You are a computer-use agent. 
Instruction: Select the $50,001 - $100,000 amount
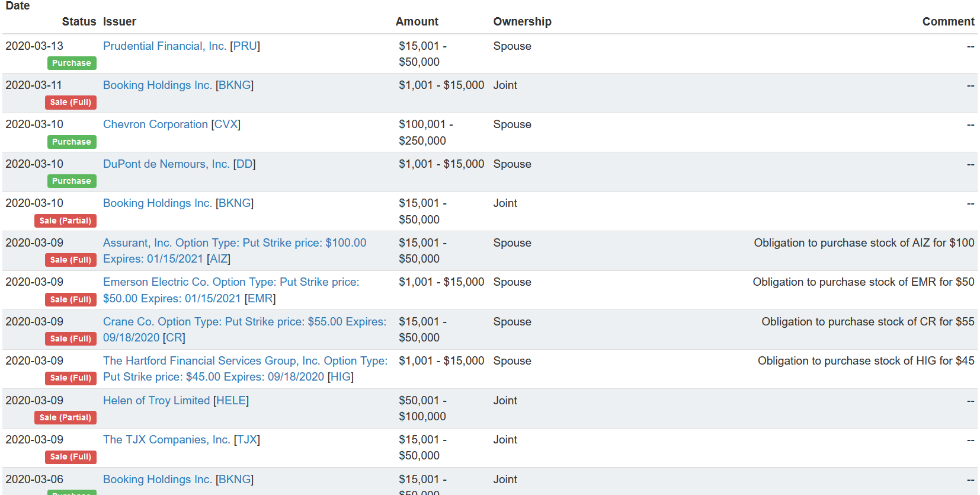click(x=423, y=408)
